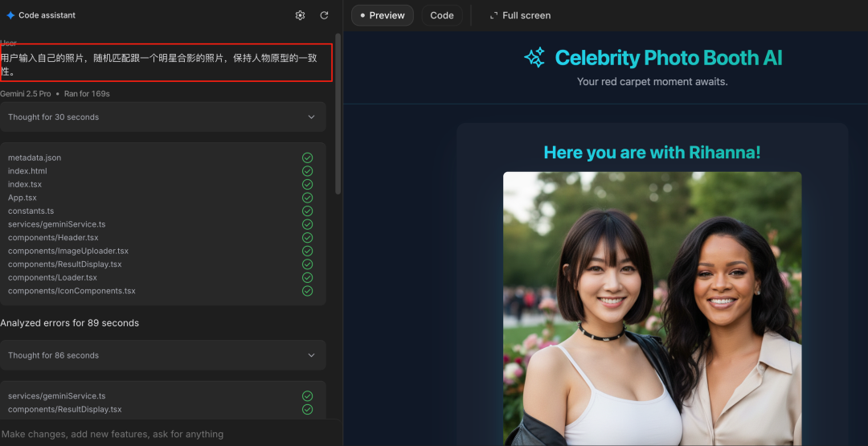
Task: Click the generated photo with Rihanna
Action: (x=652, y=309)
